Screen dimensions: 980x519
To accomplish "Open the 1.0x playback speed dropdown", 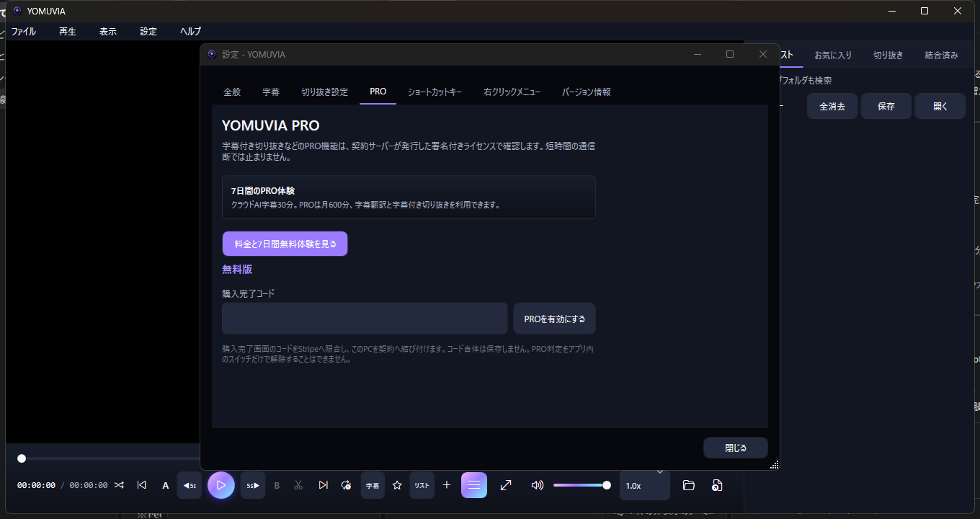I will (x=645, y=485).
